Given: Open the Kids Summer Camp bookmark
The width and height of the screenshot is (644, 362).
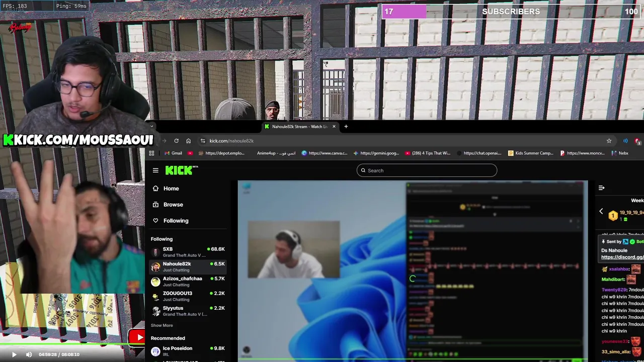Looking at the screenshot, I should pos(531,153).
